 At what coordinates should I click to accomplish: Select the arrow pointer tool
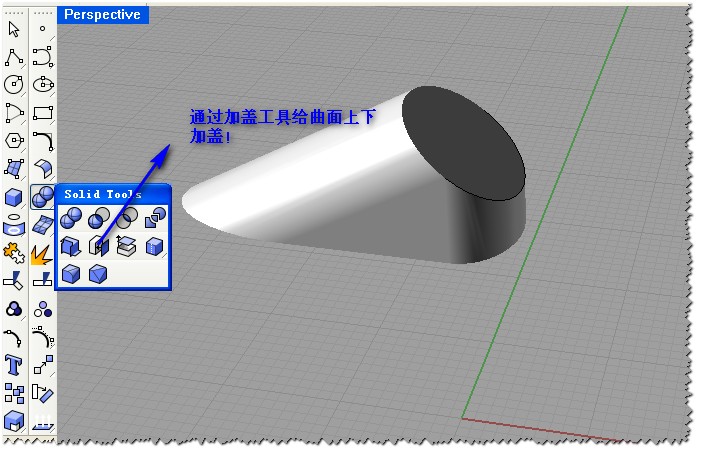click(x=14, y=30)
